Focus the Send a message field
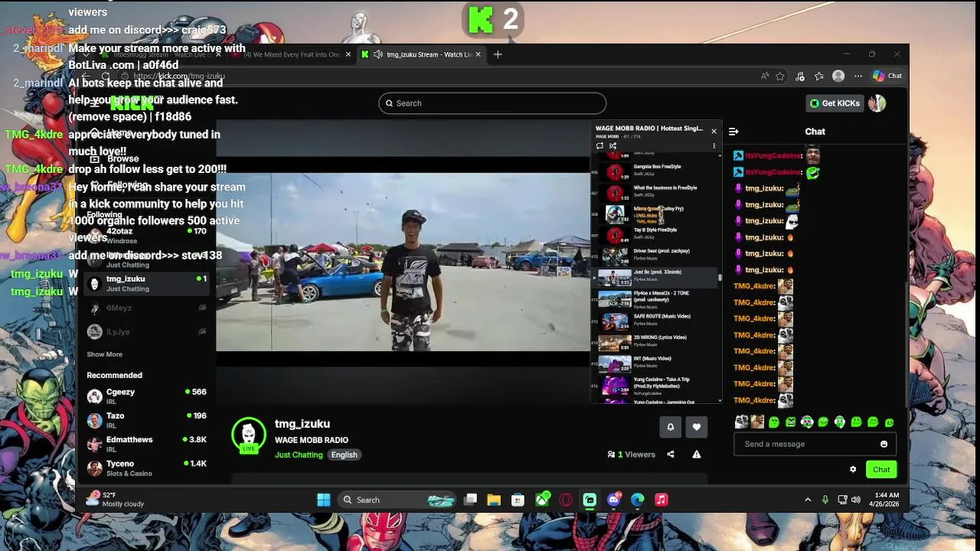The height and width of the screenshot is (551, 980). (x=815, y=444)
